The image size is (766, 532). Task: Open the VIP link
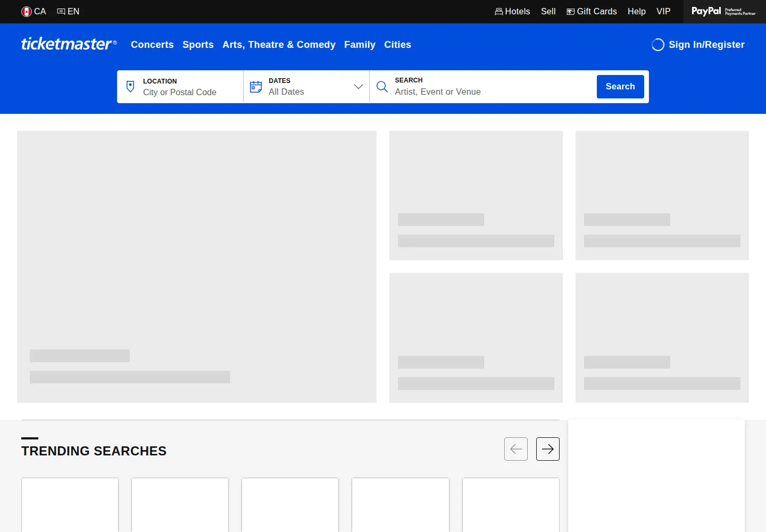coord(663,12)
